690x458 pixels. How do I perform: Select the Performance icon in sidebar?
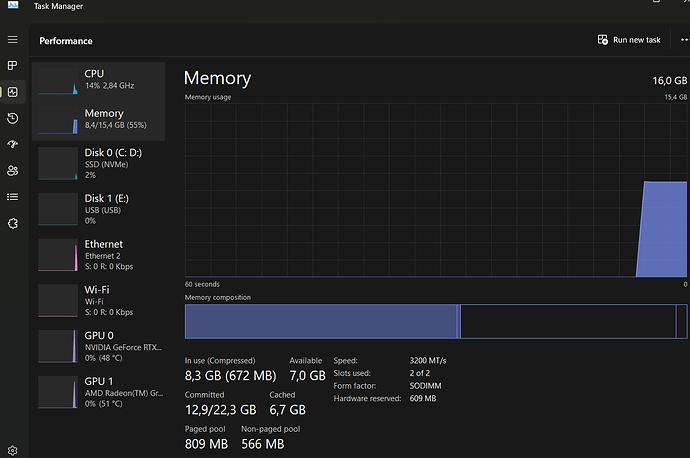click(13, 92)
